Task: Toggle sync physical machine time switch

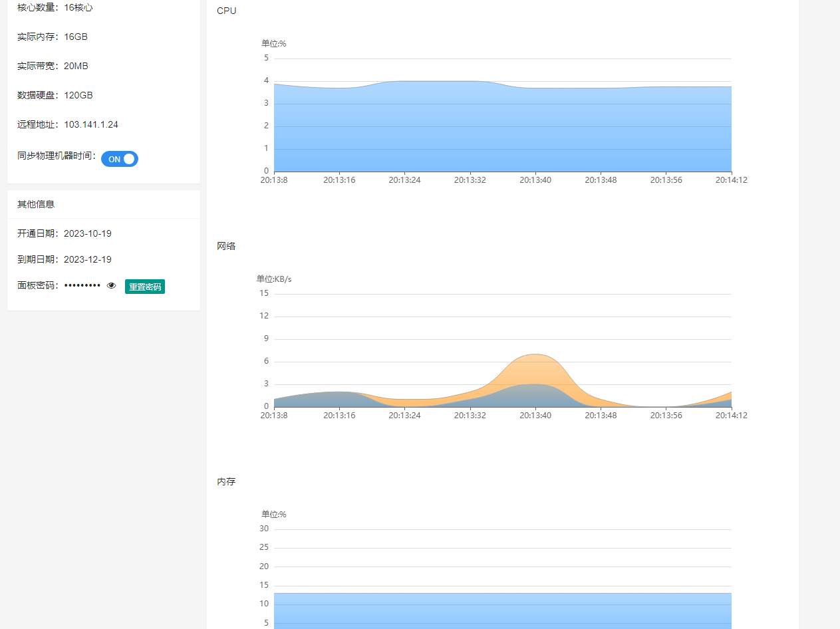Action: click(x=120, y=159)
